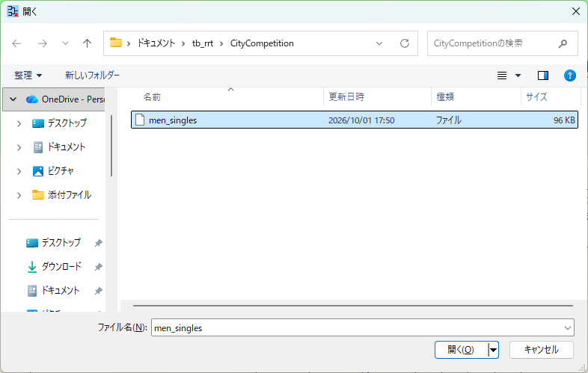The image size is (588, 373).
Task: Expand 添付ファイル folder node
Action: click(19, 195)
